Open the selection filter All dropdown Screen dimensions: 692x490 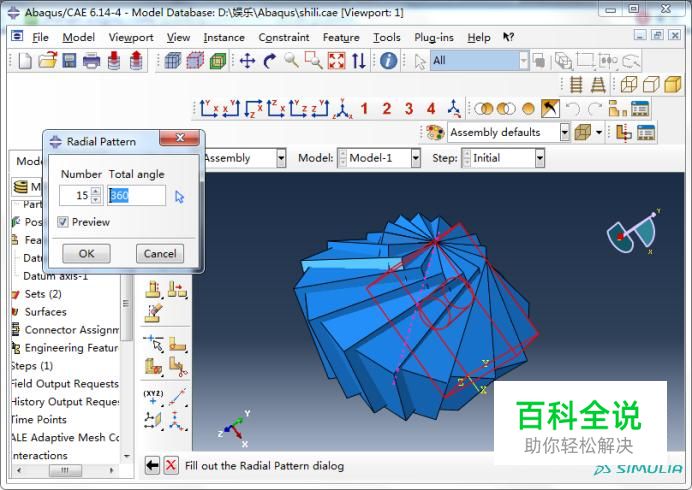(523, 61)
